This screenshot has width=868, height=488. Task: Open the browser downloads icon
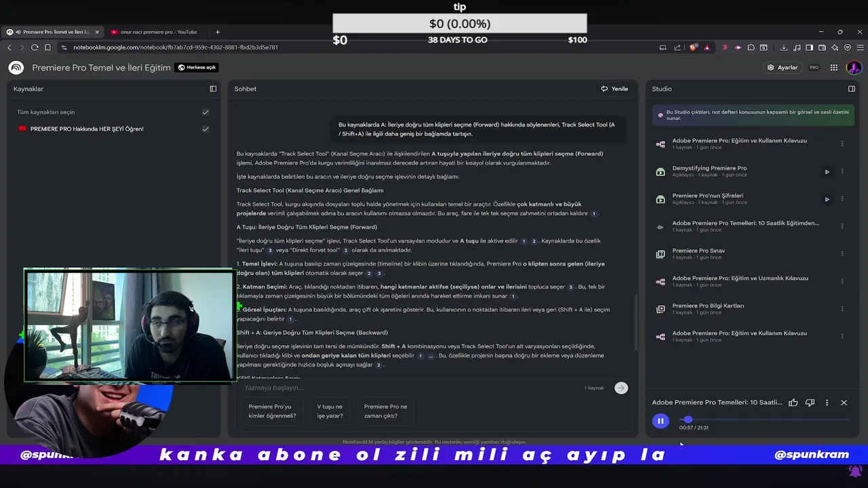tap(784, 47)
